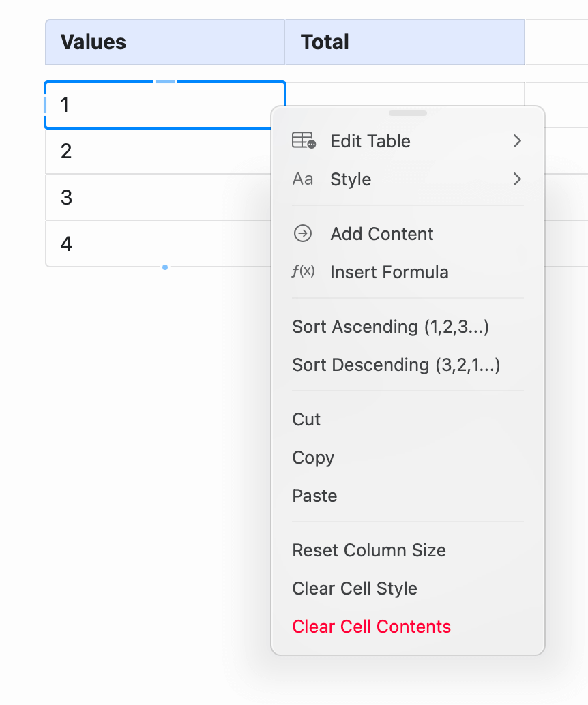
Task: Choose Paste from the context menu
Action: (314, 496)
